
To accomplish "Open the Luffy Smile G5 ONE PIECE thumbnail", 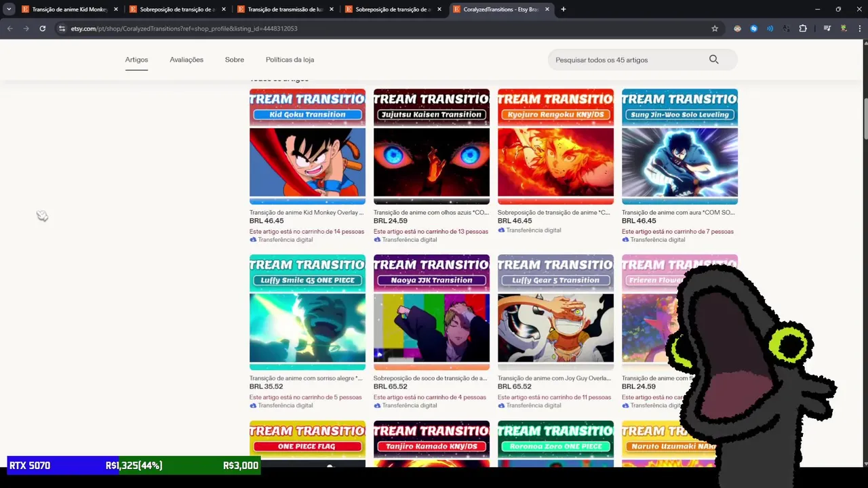I will pyautogui.click(x=307, y=312).
